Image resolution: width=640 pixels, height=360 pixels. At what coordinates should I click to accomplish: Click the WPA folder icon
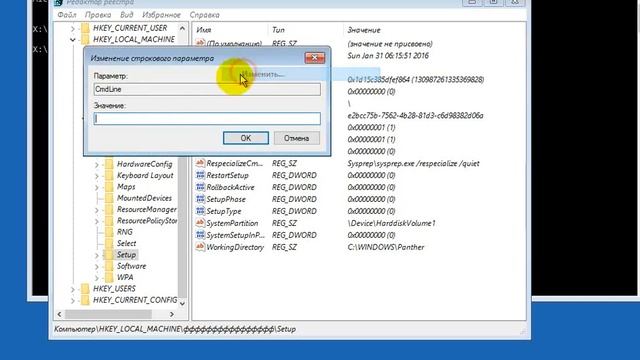point(109,278)
